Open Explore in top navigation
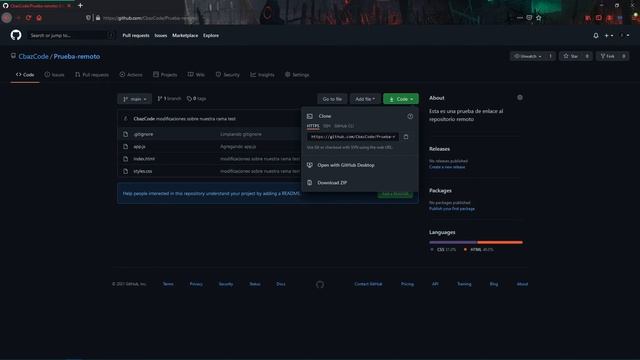Viewport: 640px width, 360px height. 211,36
